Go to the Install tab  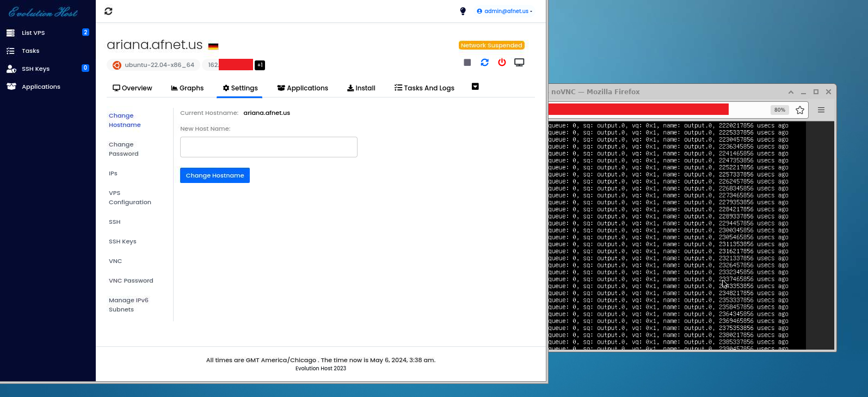tap(361, 88)
